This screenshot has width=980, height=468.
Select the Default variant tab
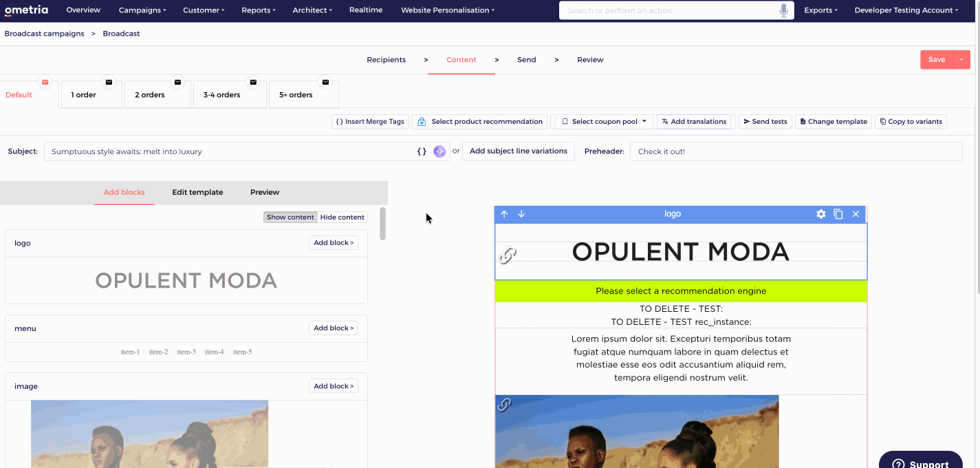[x=29, y=95]
